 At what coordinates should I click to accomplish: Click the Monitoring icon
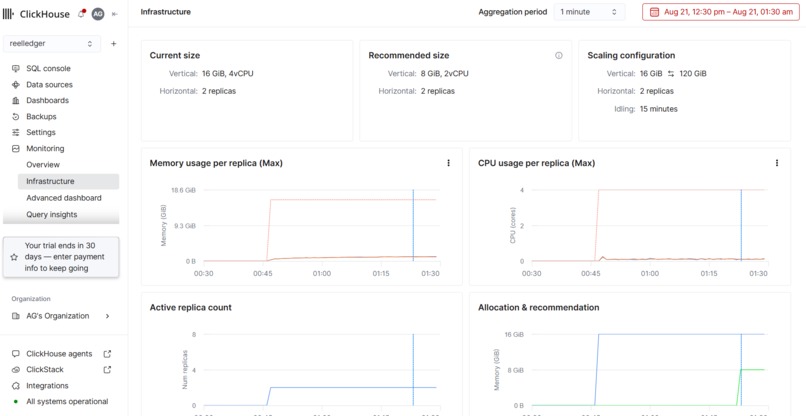click(15, 149)
